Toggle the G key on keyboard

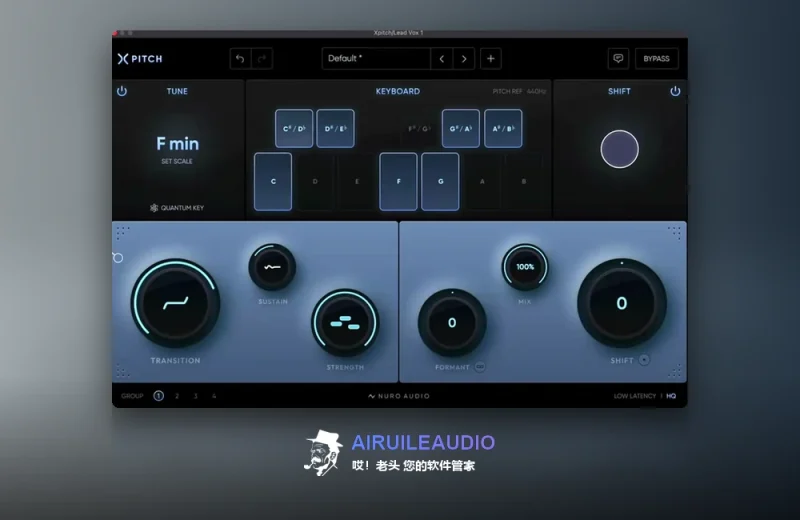[x=440, y=182]
